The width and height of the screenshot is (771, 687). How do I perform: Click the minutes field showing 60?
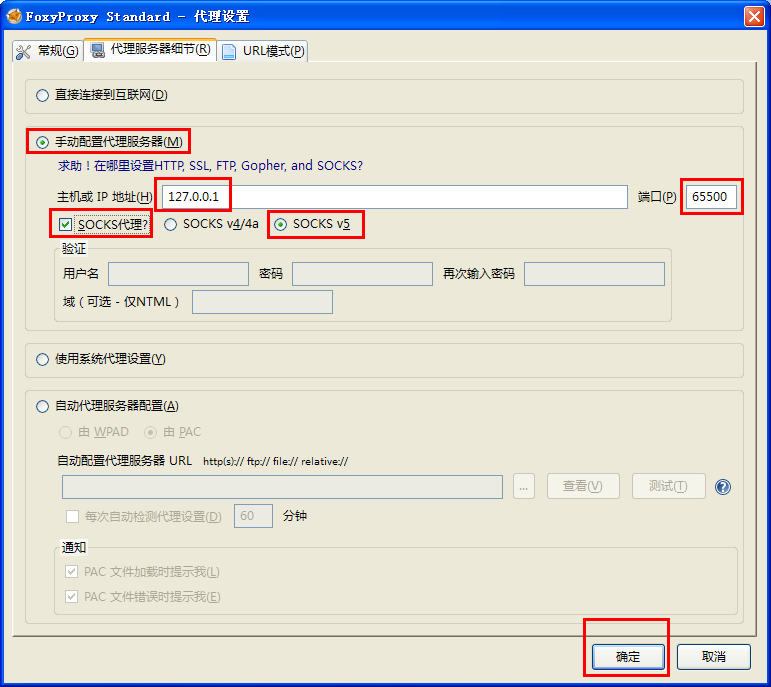(x=253, y=516)
